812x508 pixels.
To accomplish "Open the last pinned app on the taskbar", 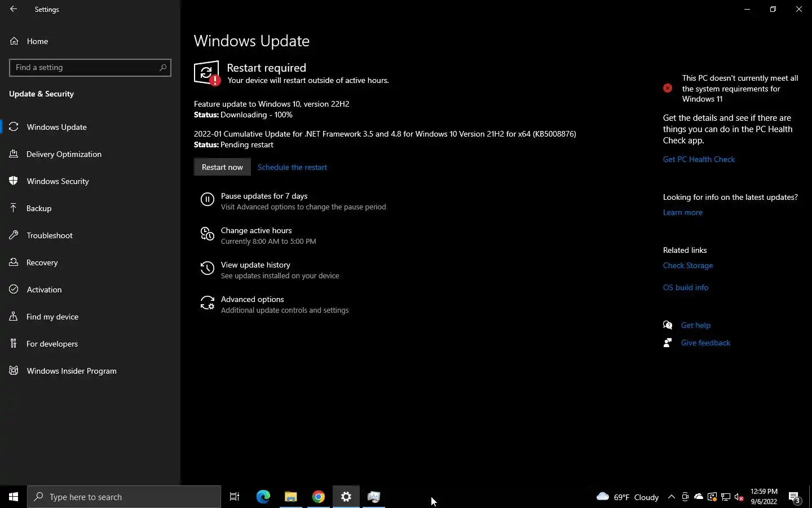I will pyautogui.click(x=374, y=497).
